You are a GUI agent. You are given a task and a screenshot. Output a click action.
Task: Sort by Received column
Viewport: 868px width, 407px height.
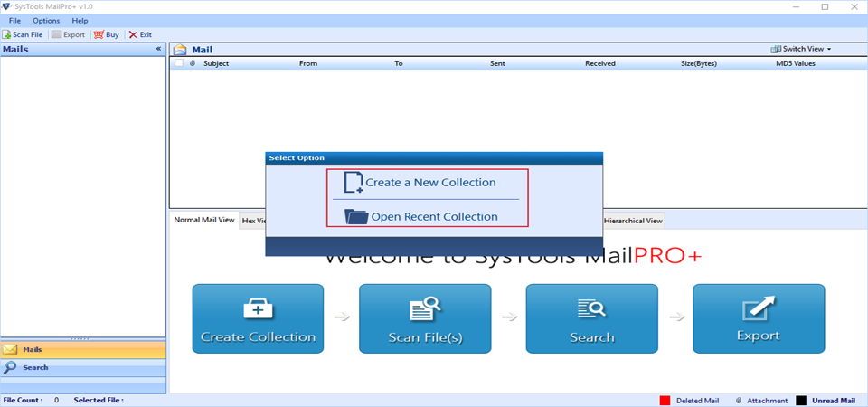coord(600,63)
